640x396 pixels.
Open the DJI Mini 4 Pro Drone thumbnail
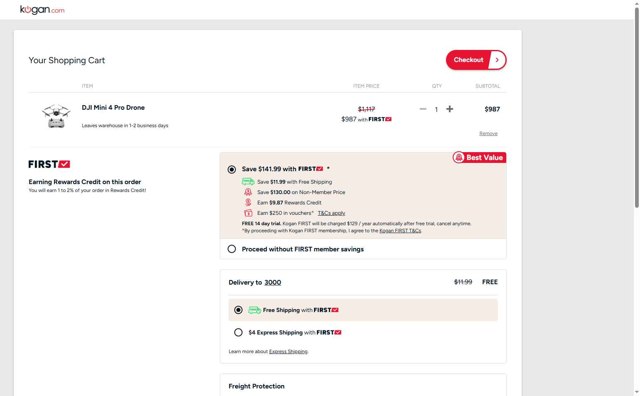(56, 116)
